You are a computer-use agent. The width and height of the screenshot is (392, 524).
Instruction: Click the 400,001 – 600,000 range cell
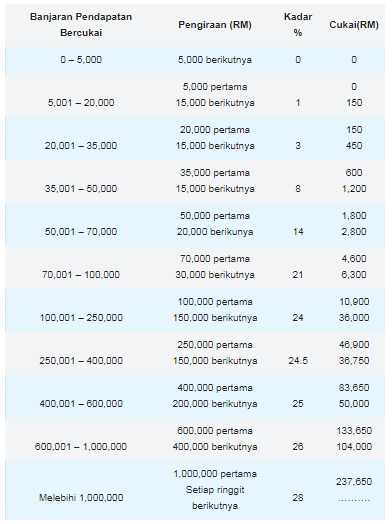81,404
